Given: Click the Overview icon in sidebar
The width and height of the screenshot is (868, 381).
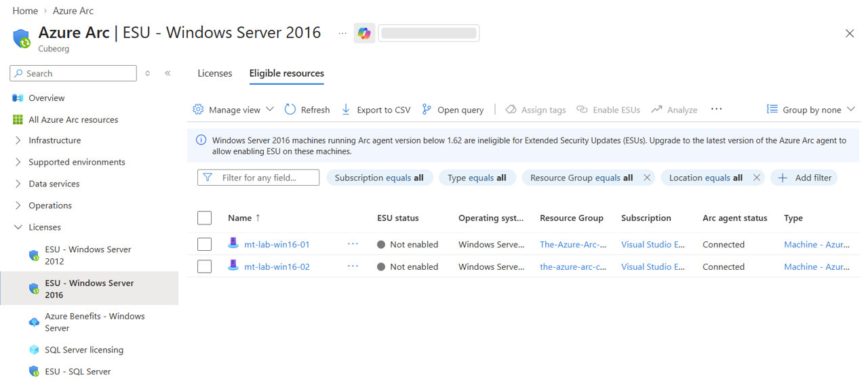Looking at the screenshot, I should pos(18,98).
